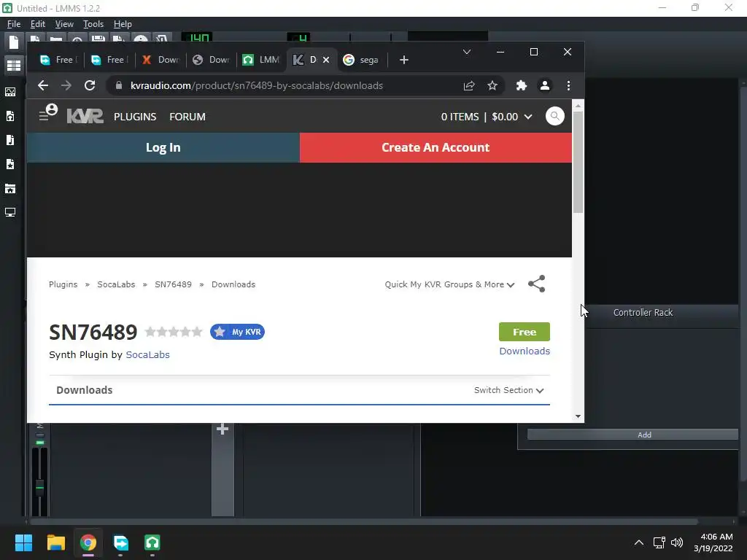
Task: Click Create An Account button
Action: click(x=436, y=147)
